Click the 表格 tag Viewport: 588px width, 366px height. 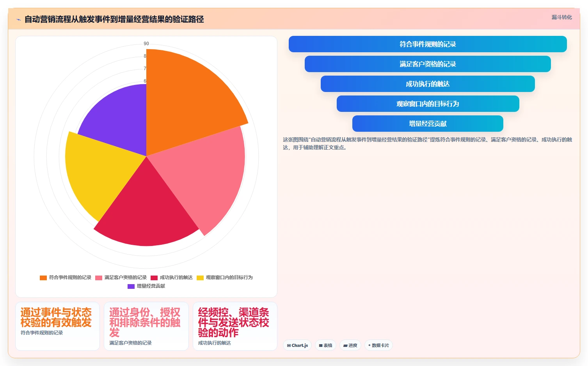coord(325,345)
